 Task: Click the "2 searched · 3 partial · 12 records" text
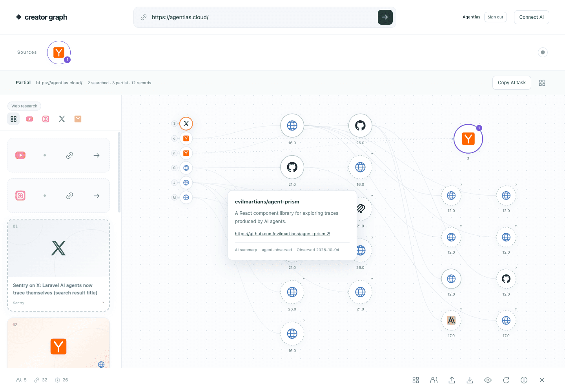pos(119,83)
